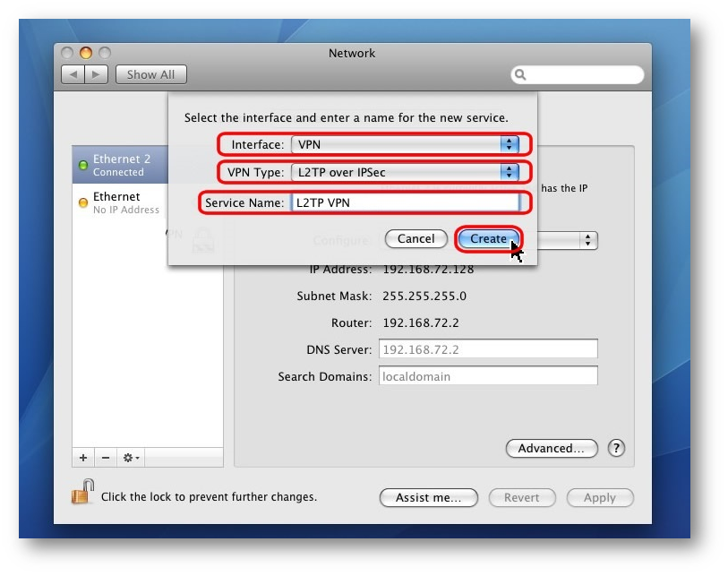
Task: Open the Advanced… settings
Action: 552,448
